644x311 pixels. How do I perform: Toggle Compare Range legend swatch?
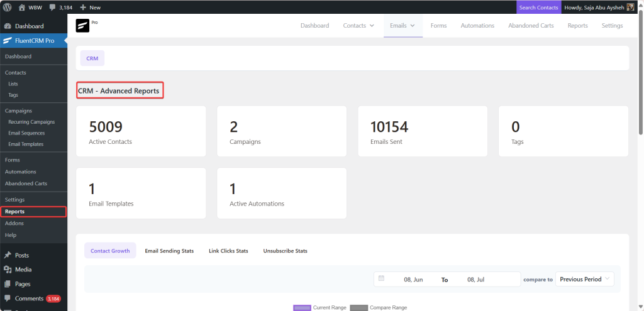(359, 308)
